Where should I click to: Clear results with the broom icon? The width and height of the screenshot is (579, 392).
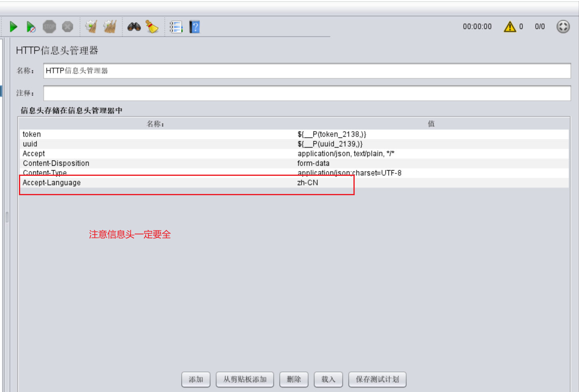pyautogui.click(x=91, y=27)
